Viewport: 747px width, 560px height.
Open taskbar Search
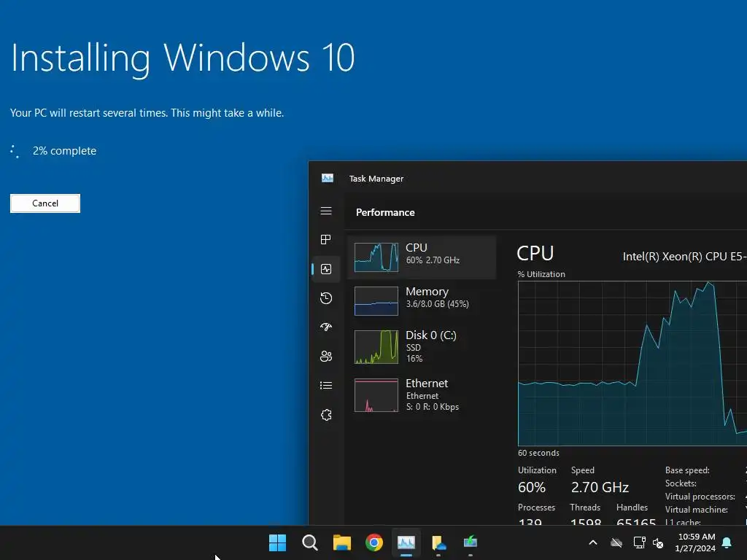tap(309, 542)
